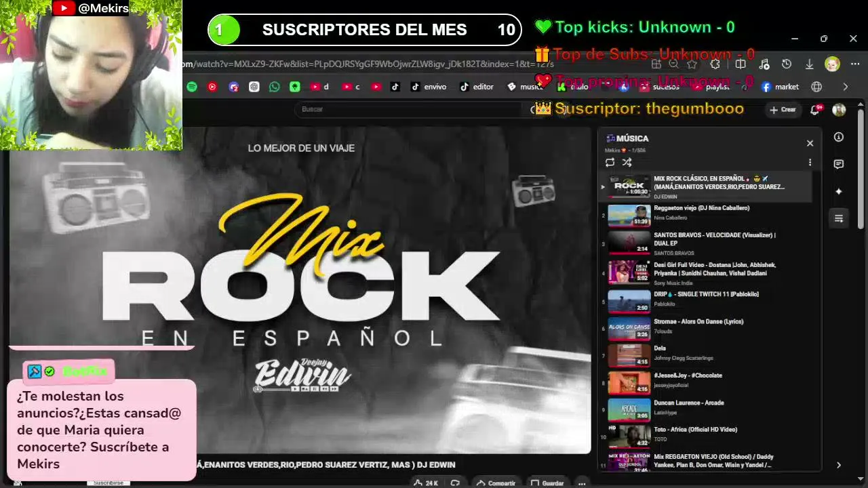Bookmark this page with the star icon
This screenshot has width=868, height=488.
point(692,64)
